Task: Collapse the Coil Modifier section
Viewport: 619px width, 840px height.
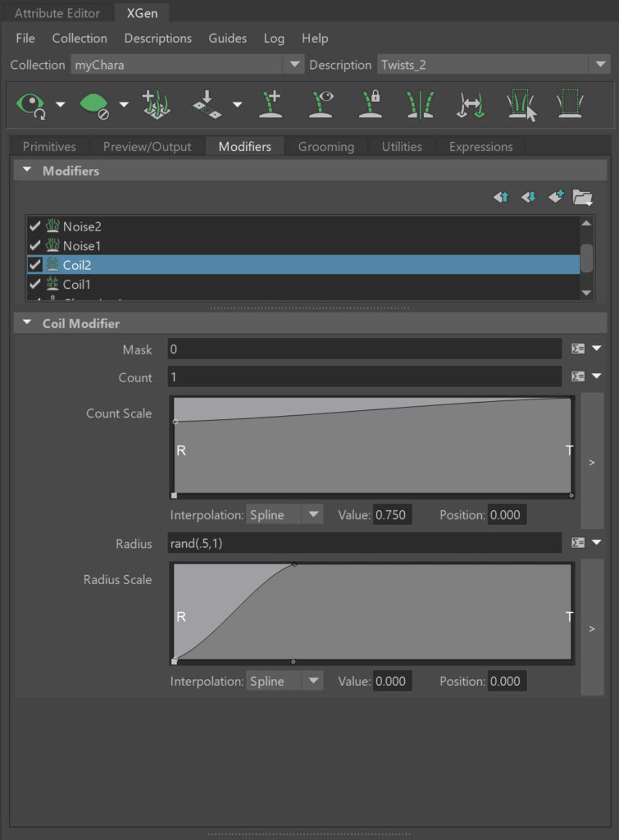Action: click(x=28, y=324)
